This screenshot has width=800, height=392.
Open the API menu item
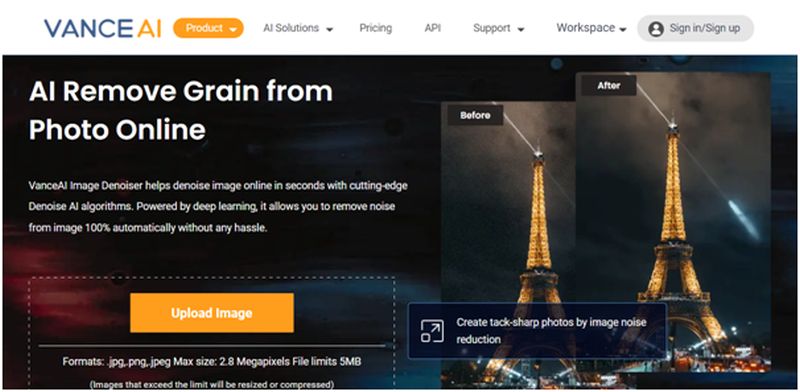pyautogui.click(x=432, y=28)
